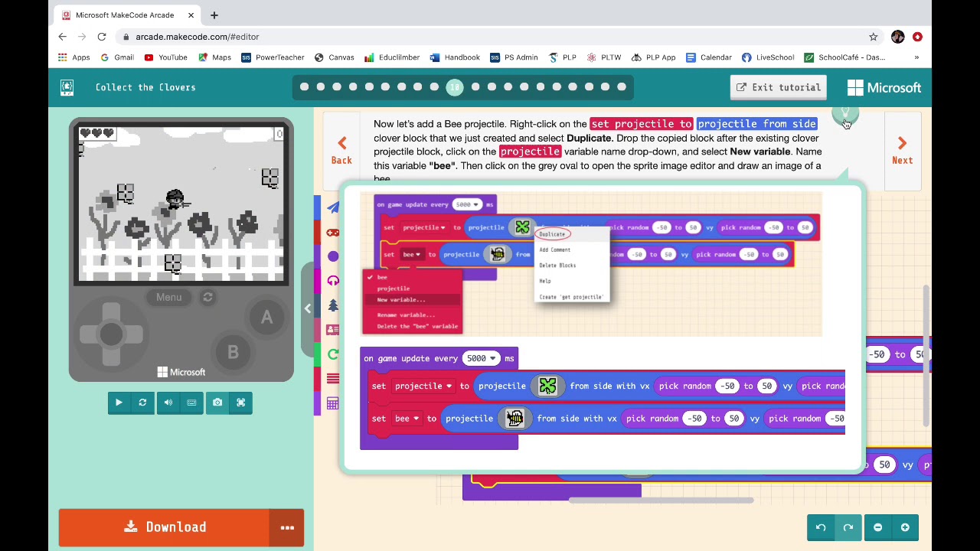The height and width of the screenshot is (551, 980).
Task: Click the console directional pad
Action: click(111, 334)
